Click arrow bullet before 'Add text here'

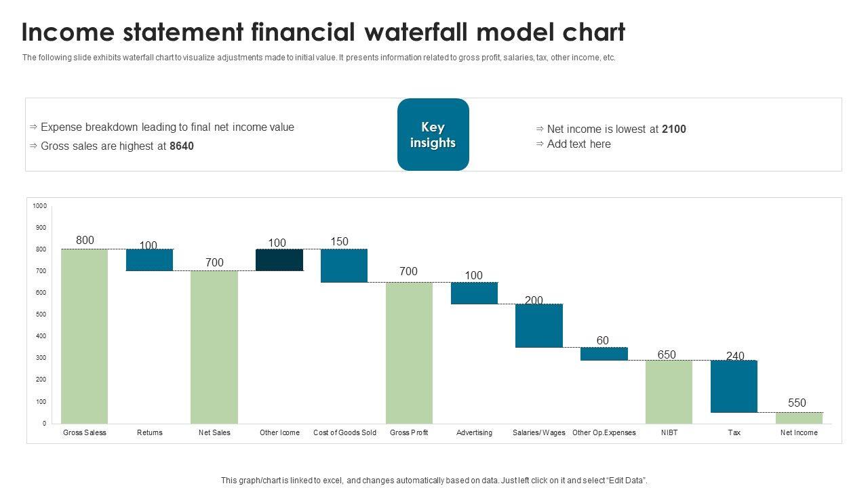[540, 144]
